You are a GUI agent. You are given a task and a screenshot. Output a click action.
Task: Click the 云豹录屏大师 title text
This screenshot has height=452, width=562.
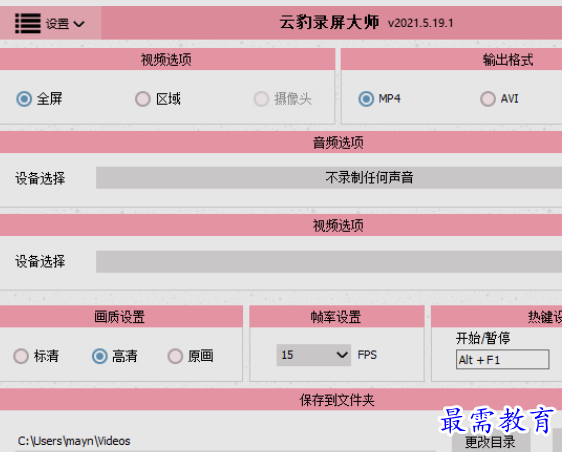click(x=329, y=23)
